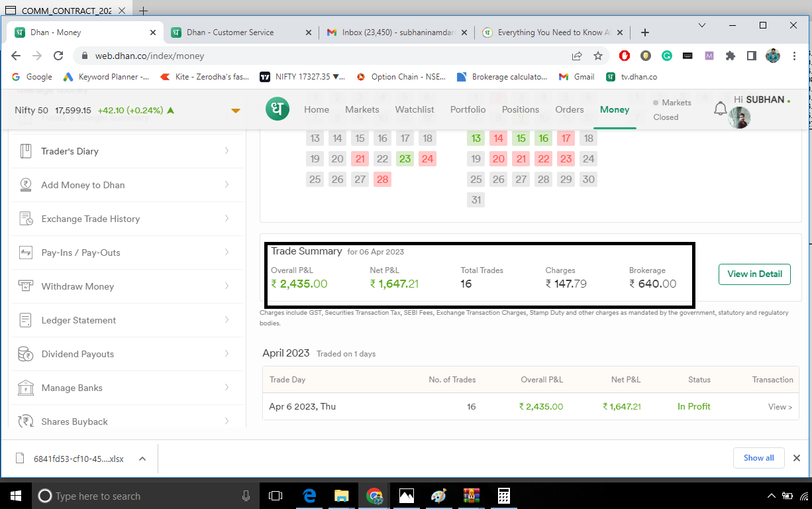812x509 pixels.
Task: Open Chrome side panel icon
Action: (x=752, y=56)
